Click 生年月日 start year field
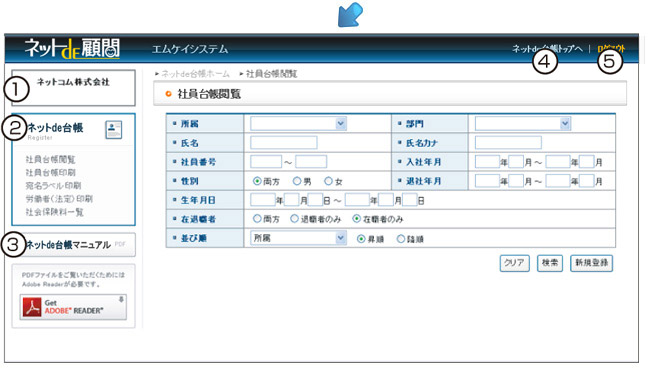 pyautogui.click(x=263, y=200)
